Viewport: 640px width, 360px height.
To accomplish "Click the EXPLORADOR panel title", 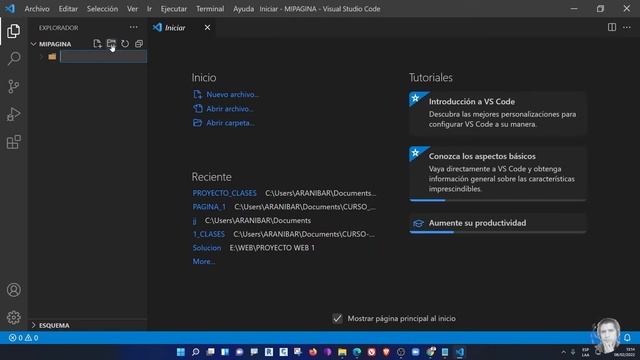I will pos(58,28).
